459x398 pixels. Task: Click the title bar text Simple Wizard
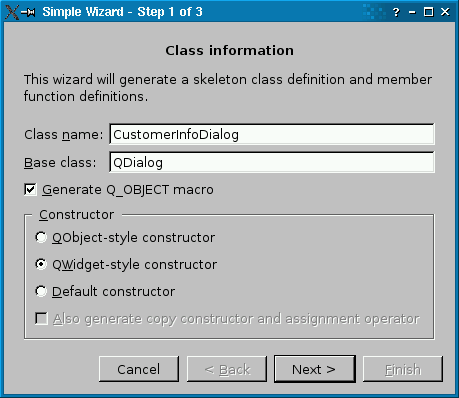(122, 12)
